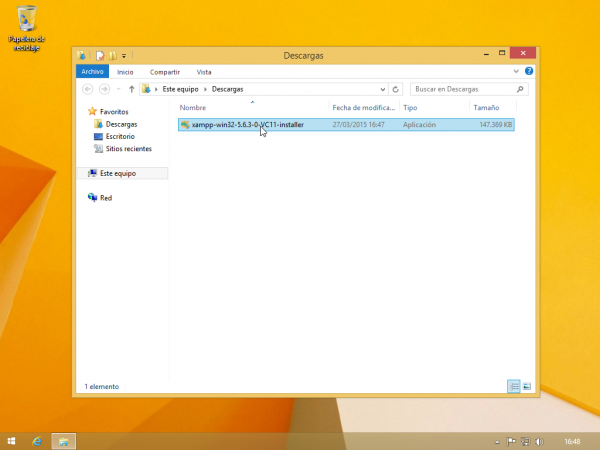Click the Up one level arrow
Screen dimensions: 600x450
[x=132, y=89]
